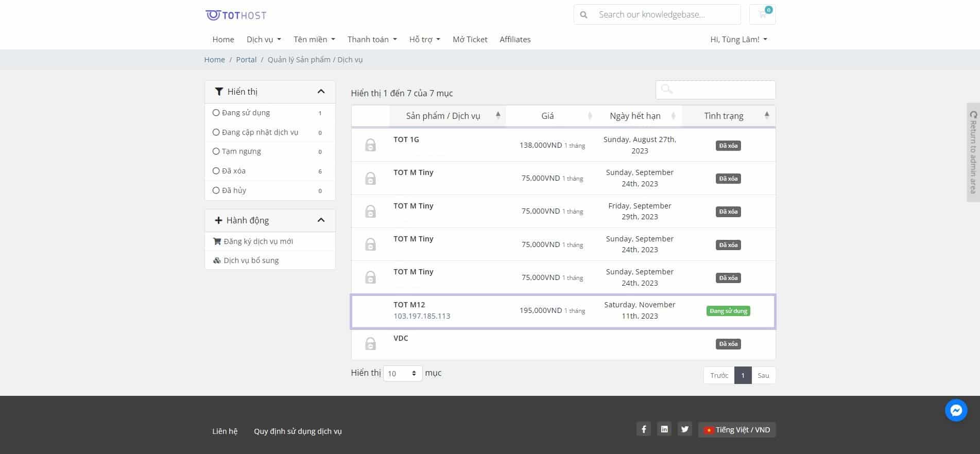Select the Đã xóa filter radio
The image size is (980, 454).
click(216, 171)
